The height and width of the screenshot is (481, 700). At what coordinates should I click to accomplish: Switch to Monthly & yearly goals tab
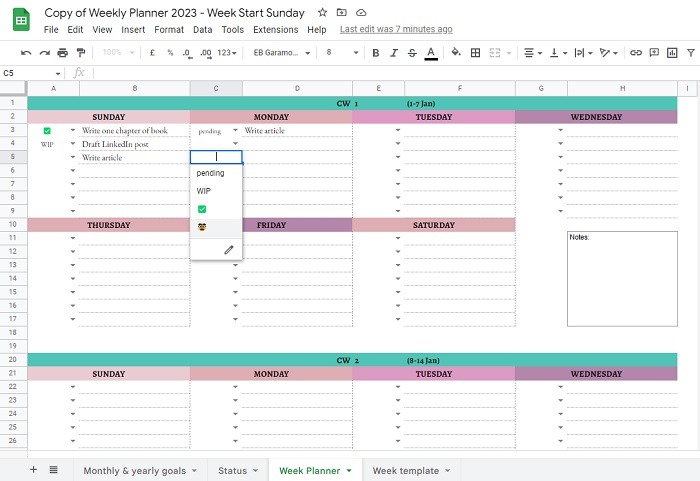click(140, 470)
